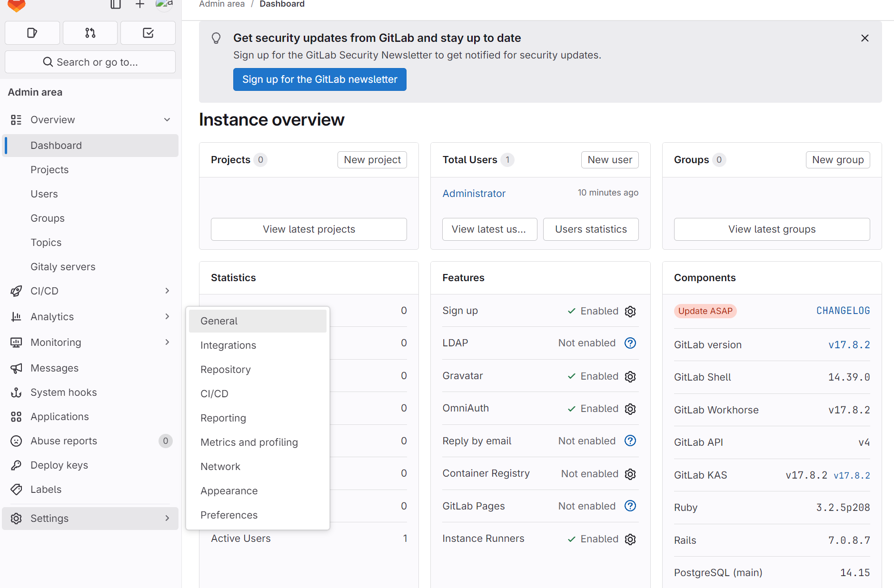Open Projects under Overview

tap(90, 170)
